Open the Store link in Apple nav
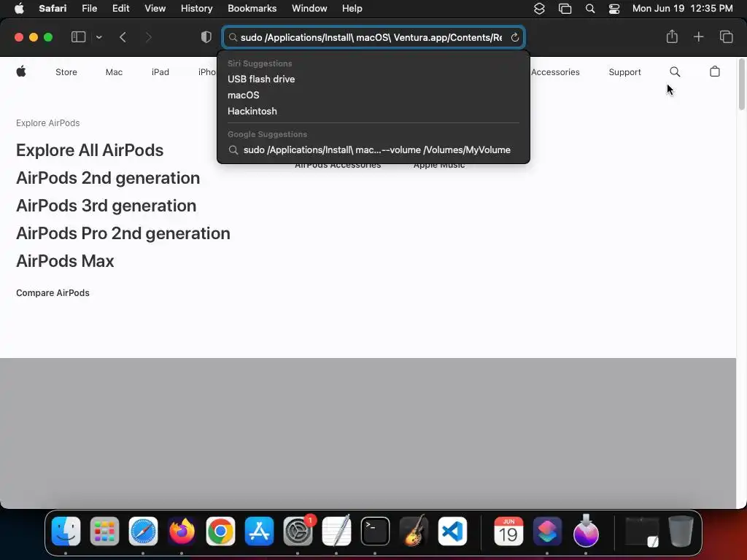The width and height of the screenshot is (747, 560). click(x=66, y=72)
